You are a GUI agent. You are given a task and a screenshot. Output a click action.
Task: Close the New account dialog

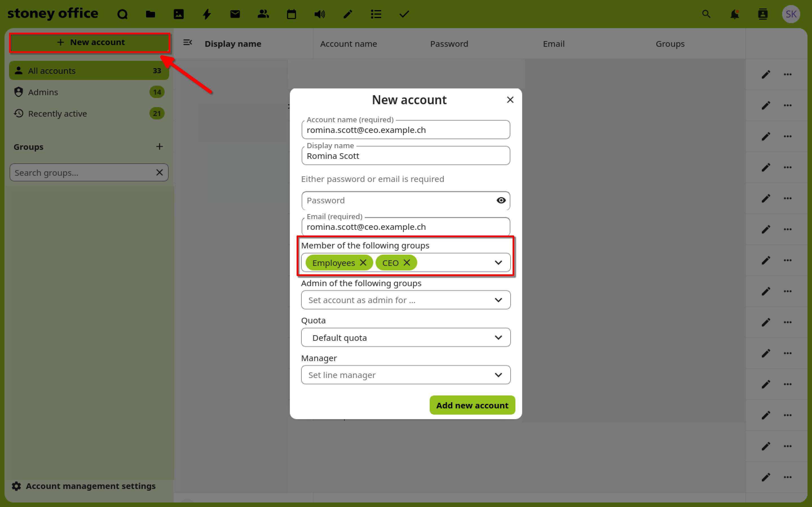510,100
